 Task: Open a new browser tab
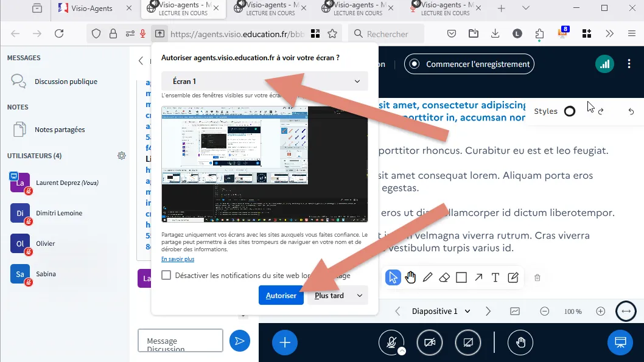[x=501, y=8]
